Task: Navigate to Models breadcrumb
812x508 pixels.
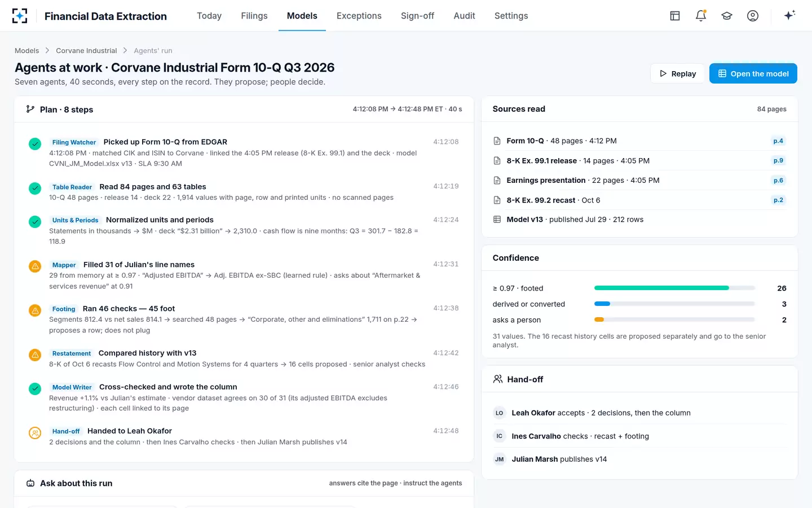Action: 27,51
